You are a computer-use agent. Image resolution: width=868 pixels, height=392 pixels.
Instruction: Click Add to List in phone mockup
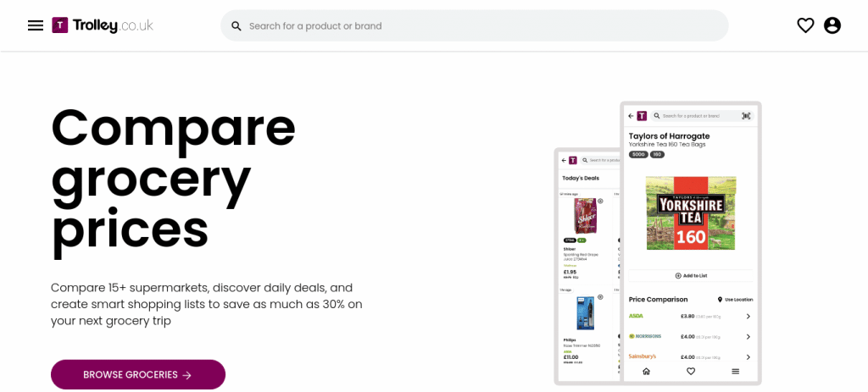[691, 275]
